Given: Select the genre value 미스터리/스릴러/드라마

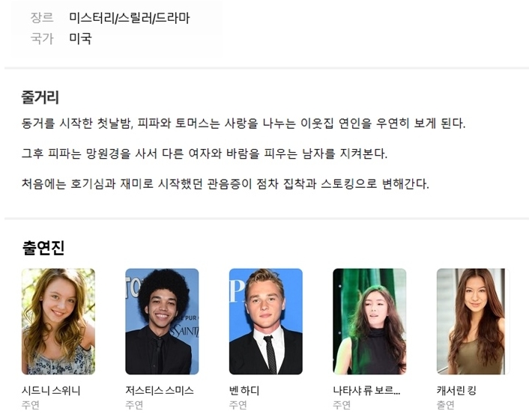Looking at the screenshot, I should point(130,18).
